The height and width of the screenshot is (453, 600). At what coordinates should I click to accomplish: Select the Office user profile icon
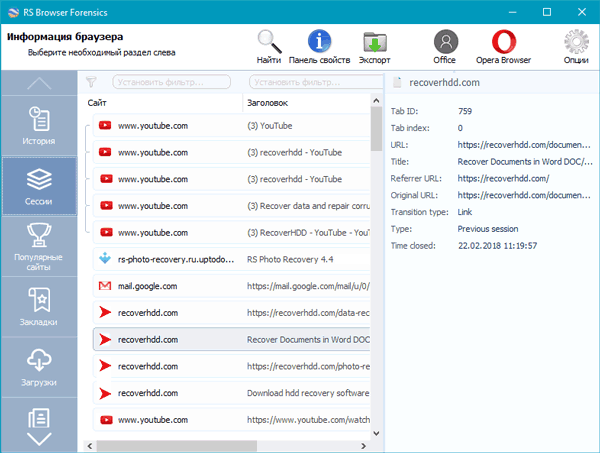coord(446,41)
